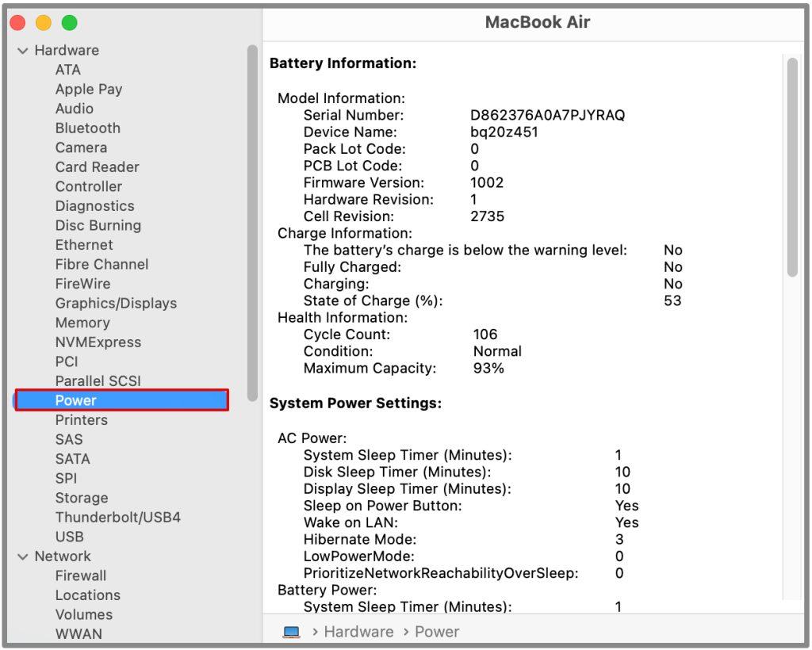
Task: Click the Battery Information heading
Action: (343, 63)
